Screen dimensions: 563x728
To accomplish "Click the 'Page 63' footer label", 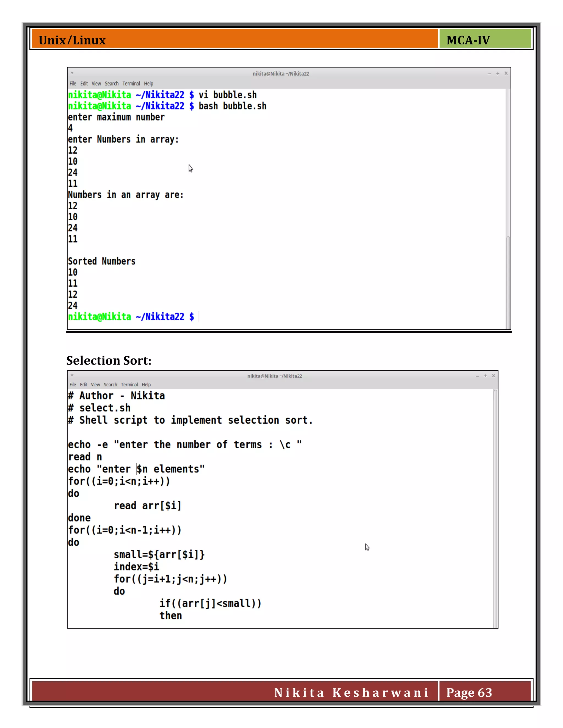I will click(x=469, y=693).
